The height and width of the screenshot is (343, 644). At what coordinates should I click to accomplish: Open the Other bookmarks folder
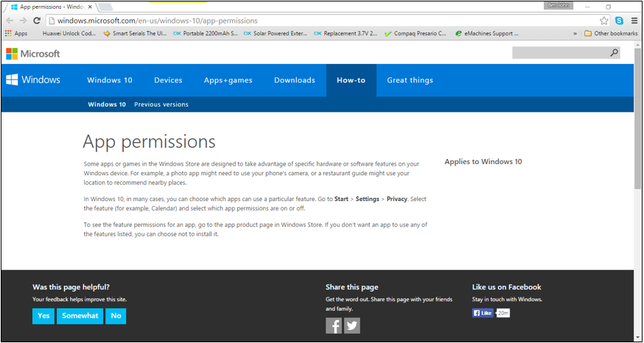point(611,33)
